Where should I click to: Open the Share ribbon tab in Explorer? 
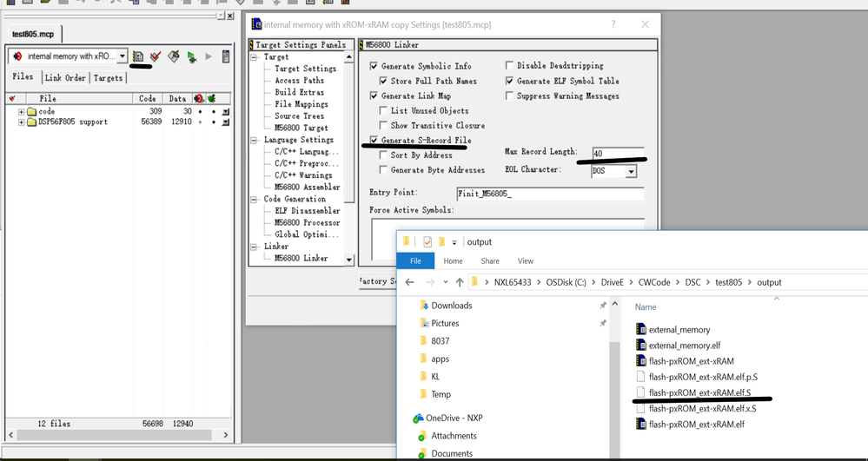coord(490,260)
